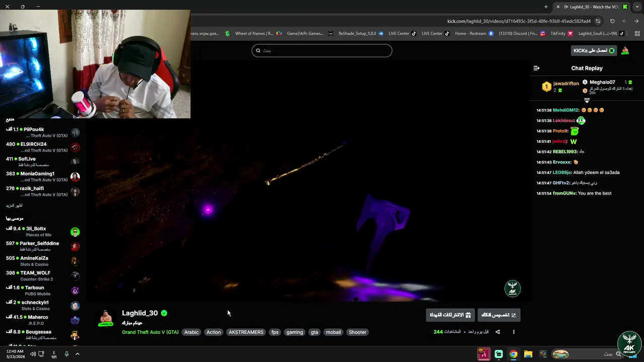Expand the chat leaderboard arrow
The height and width of the screenshot is (362, 644).
pyautogui.click(x=587, y=101)
